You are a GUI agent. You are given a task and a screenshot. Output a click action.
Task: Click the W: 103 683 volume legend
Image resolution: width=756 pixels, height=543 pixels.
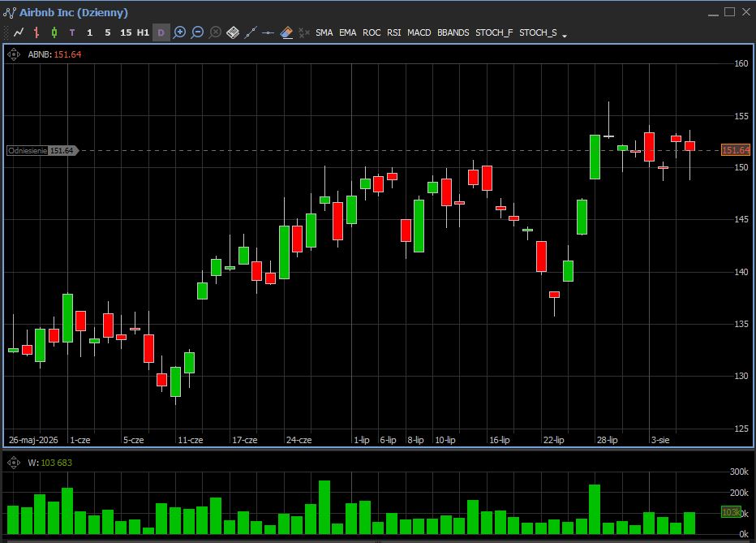coord(49,463)
